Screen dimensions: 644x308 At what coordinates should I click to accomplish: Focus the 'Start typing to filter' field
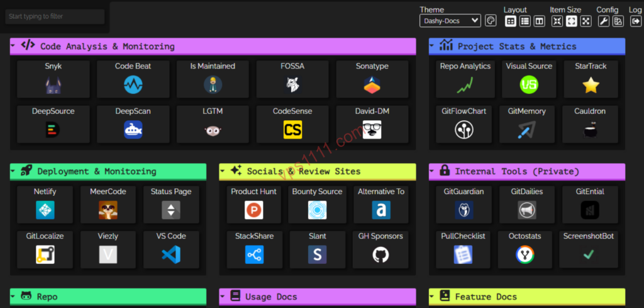[x=55, y=17]
